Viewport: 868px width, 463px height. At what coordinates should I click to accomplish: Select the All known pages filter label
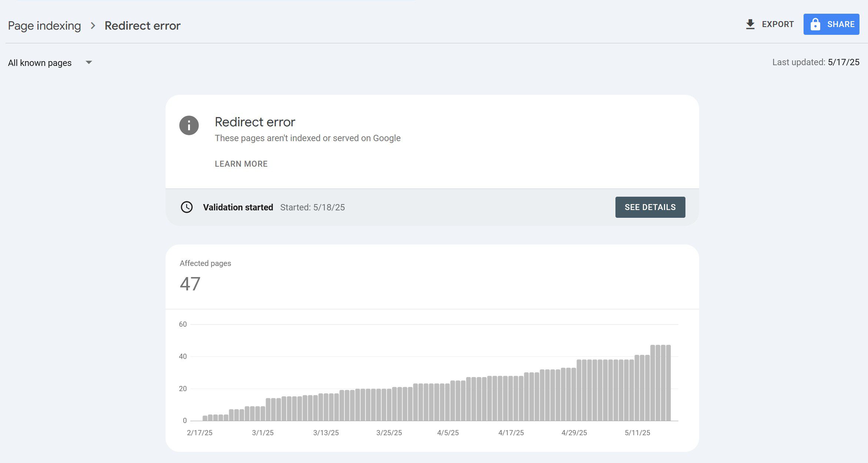(40, 63)
